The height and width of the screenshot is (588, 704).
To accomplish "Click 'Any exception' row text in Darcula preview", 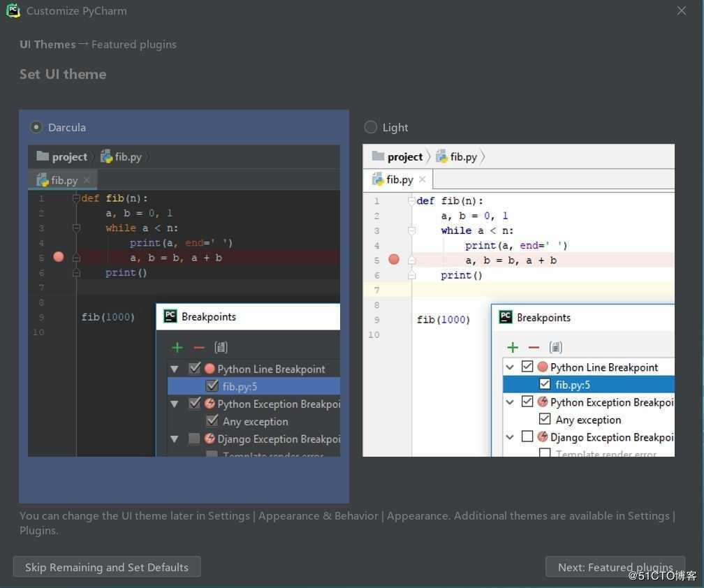I will (256, 422).
